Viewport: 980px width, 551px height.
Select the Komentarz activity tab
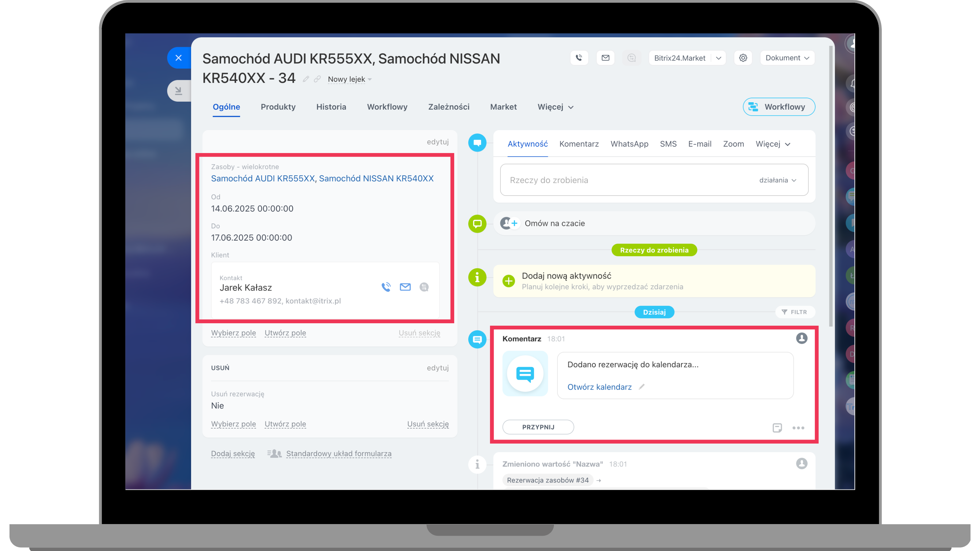(579, 144)
